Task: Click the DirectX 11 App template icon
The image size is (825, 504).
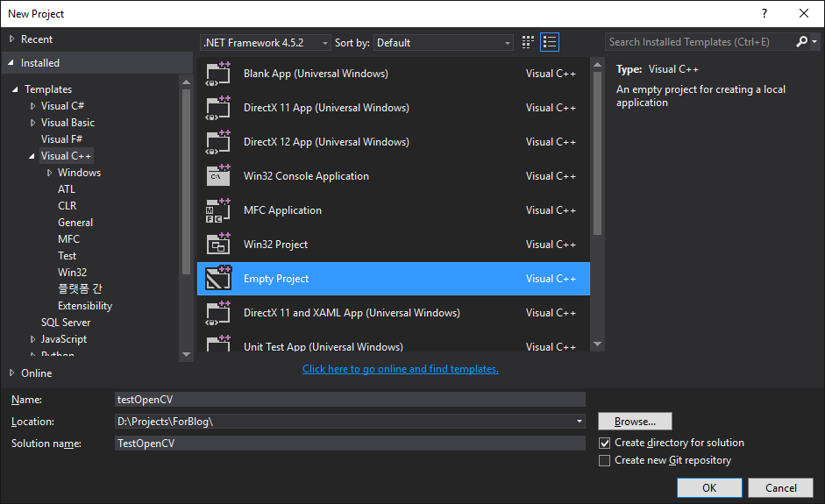Action: tap(217, 108)
